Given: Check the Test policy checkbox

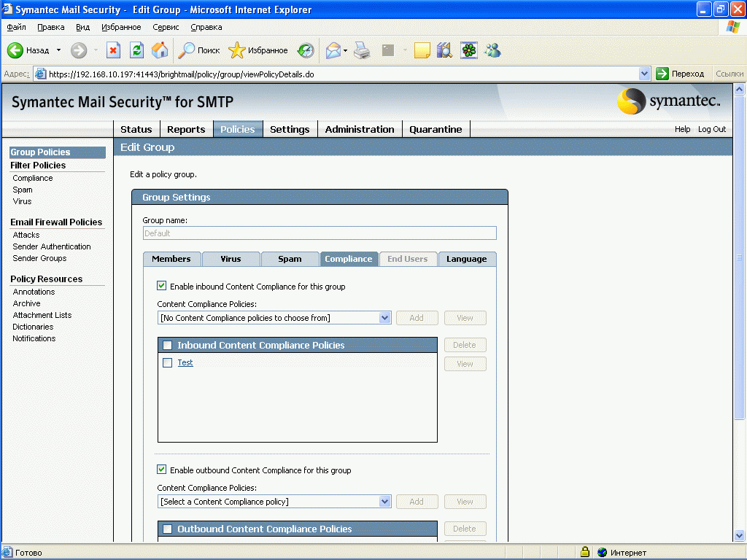Looking at the screenshot, I should pyautogui.click(x=167, y=363).
